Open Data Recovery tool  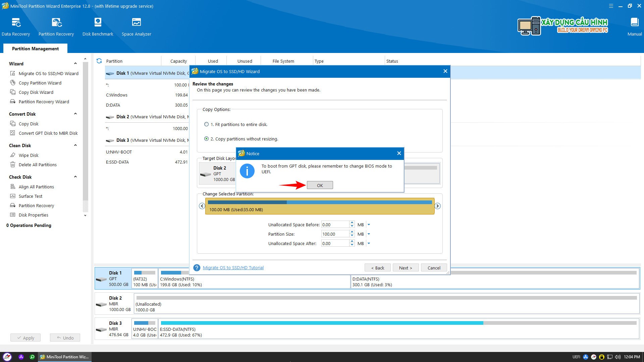pyautogui.click(x=16, y=27)
